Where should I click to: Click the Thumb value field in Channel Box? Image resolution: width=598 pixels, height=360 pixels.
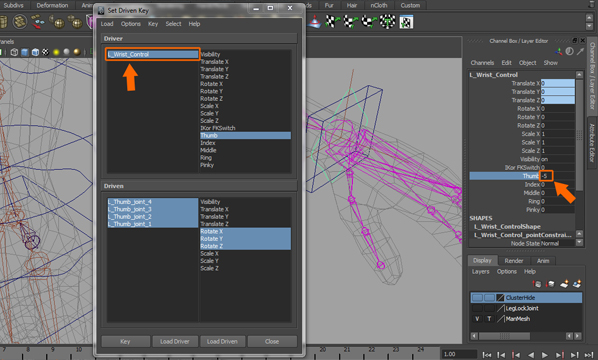[557, 176]
